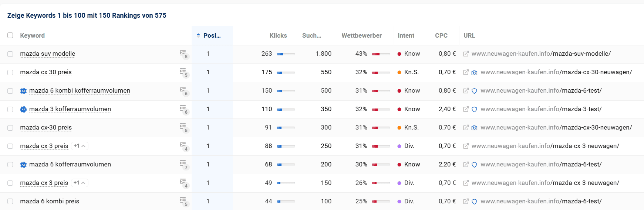Image resolution: width=644 pixels, height=210 pixels.
Task: Check the mazda cx 3 preis row checkbox
Action: [10, 183]
